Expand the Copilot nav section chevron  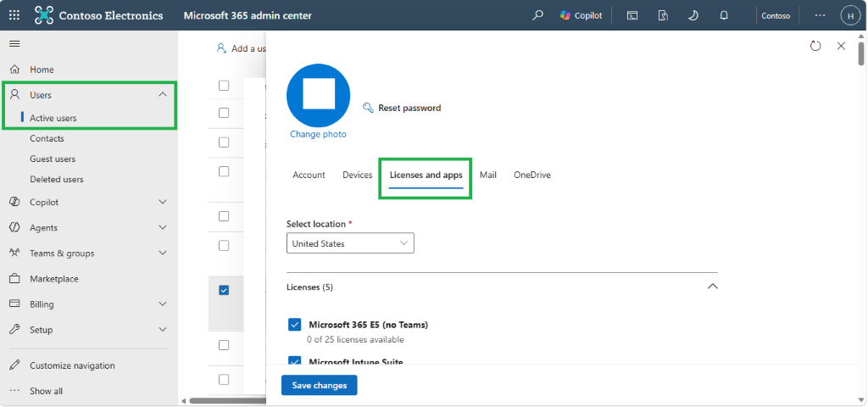[x=163, y=202]
